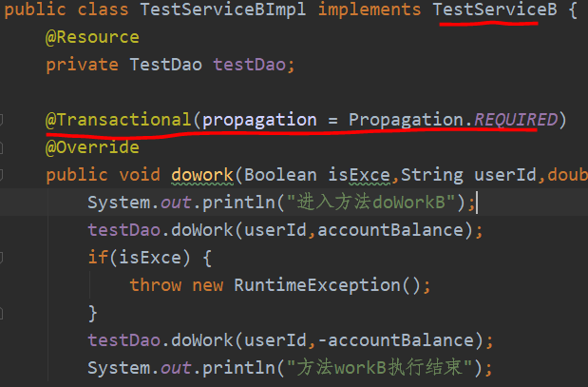Collapse the if(isExce) block fold marker
This screenshot has height=387, width=588.
tap(3, 257)
